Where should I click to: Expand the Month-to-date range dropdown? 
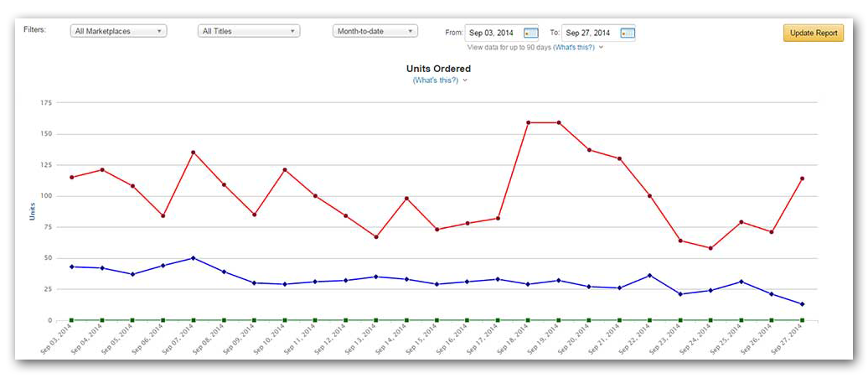coord(375,31)
